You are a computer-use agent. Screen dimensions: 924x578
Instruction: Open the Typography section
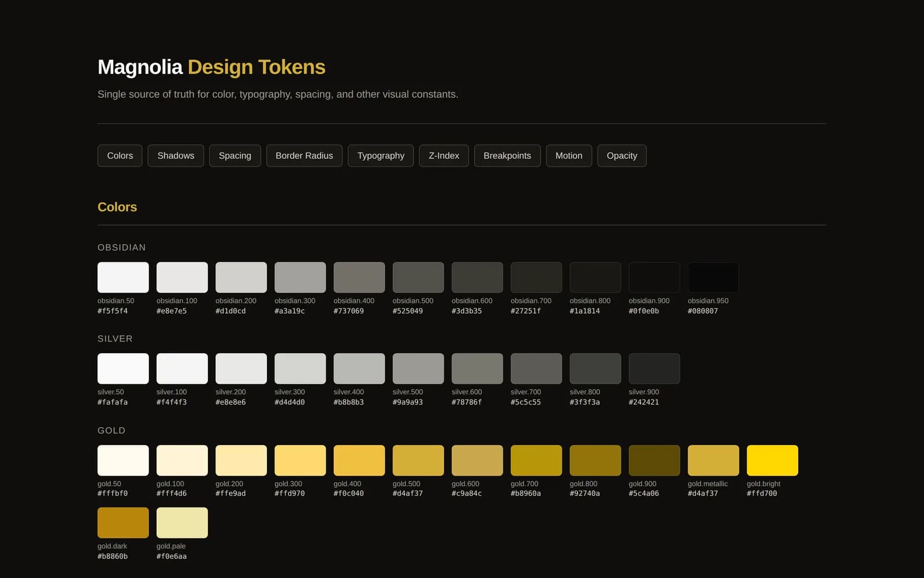point(381,155)
